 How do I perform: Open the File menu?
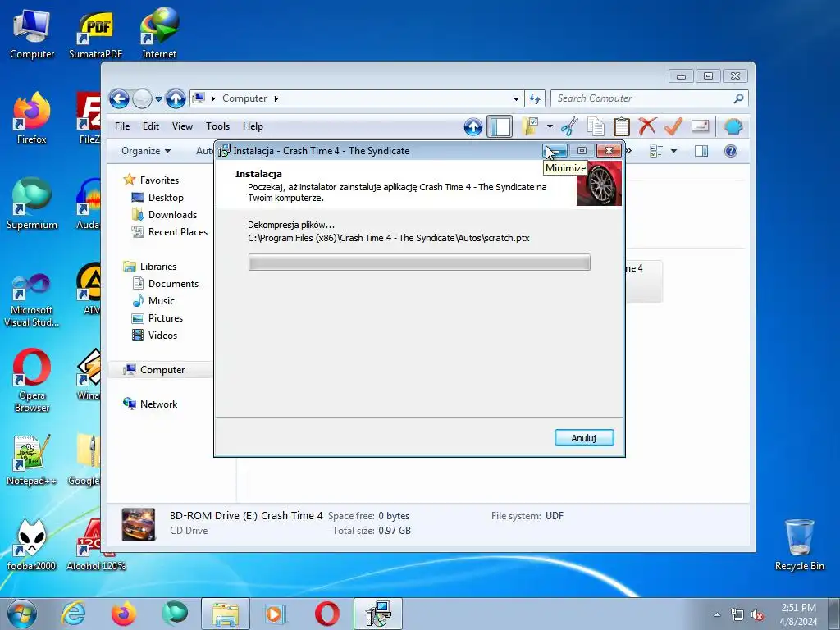click(x=122, y=126)
